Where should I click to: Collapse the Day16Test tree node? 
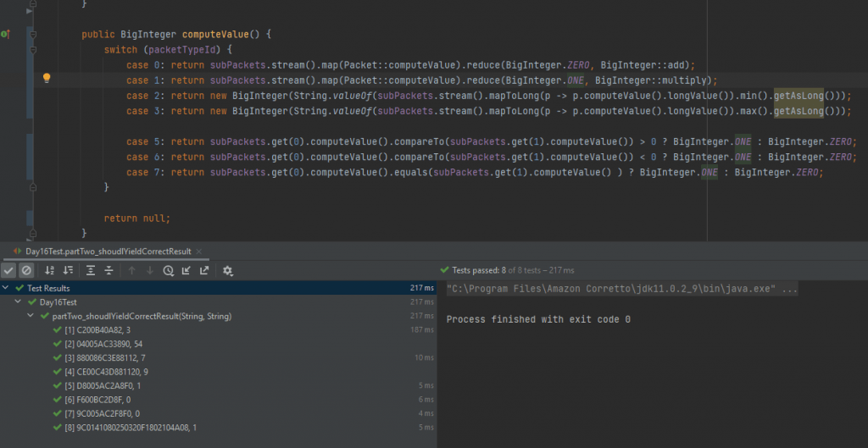(x=19, y=302)
